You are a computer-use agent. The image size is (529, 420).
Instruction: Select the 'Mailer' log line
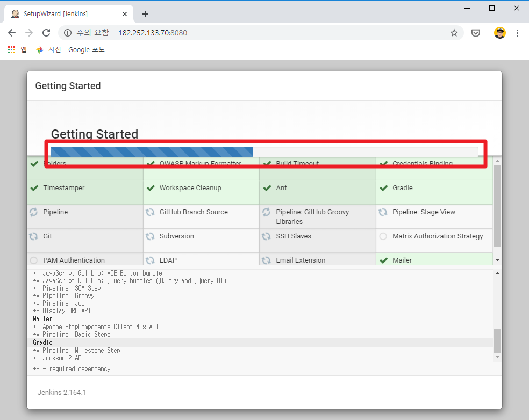pos(42,318)
